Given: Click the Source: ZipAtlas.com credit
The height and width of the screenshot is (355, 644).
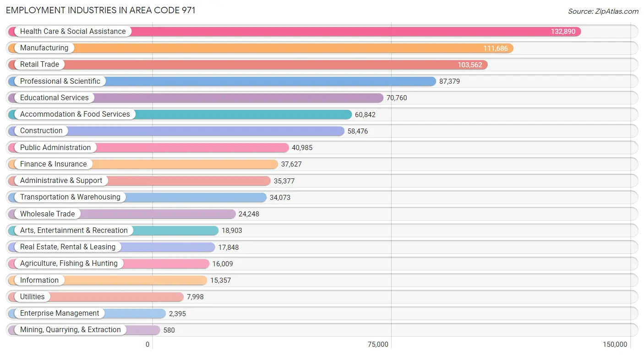Looking at the screenshot, I should [603, 11].
